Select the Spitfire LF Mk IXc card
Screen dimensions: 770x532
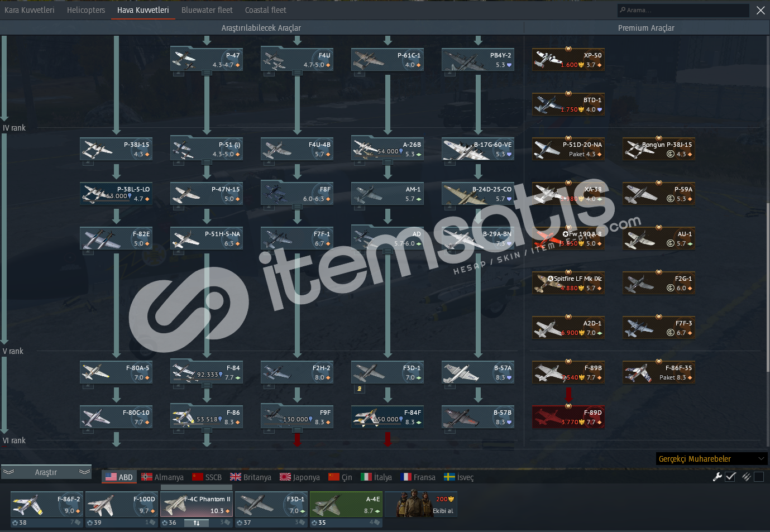pyautogui.click(x=568, y=283)
